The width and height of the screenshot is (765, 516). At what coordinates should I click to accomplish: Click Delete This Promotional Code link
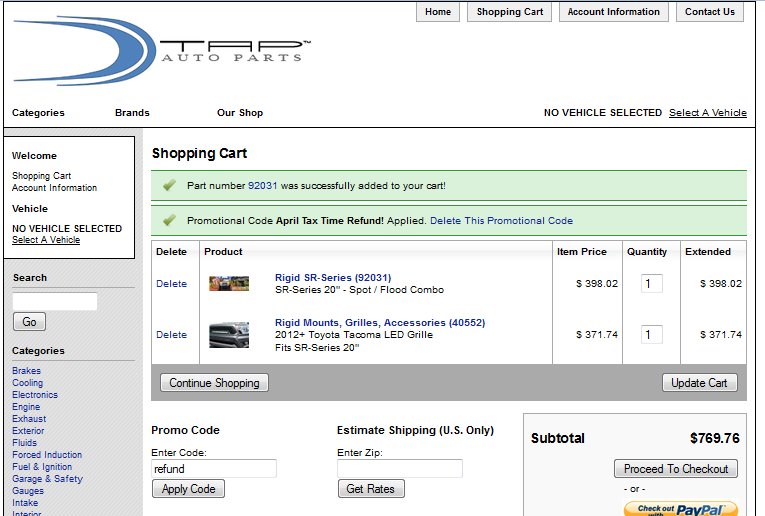pyautogui.click(x=501, y=220)
